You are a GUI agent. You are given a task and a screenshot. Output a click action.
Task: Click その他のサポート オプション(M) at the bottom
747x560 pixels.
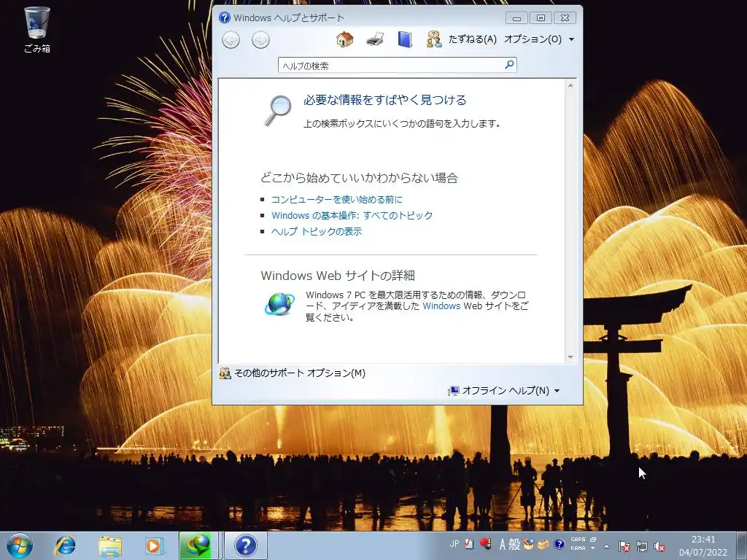click(x=293, y=373)
